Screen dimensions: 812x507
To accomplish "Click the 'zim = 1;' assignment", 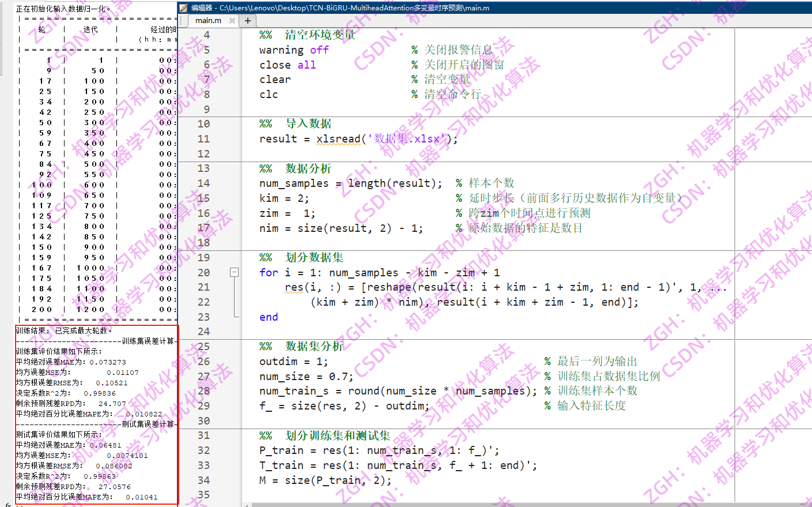I will click(287, 213).
